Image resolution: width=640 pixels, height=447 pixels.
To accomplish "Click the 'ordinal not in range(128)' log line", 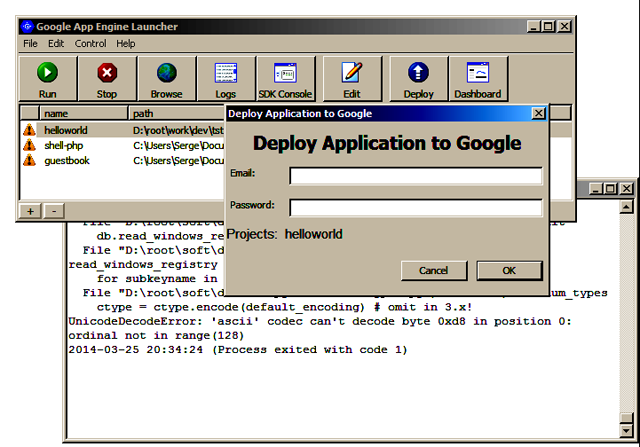I will coord(156,336).
